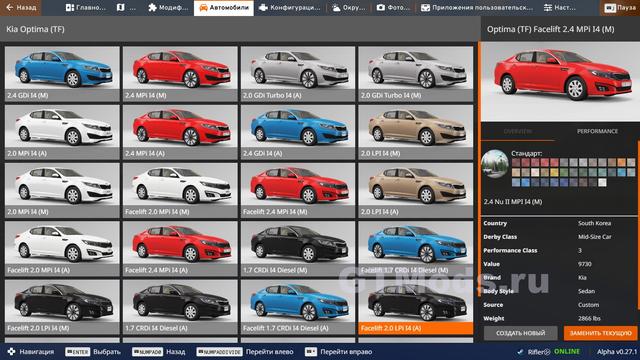Switch to the Performance tab
The height and width of the screenshot is (360, 640).
point(597,131)
